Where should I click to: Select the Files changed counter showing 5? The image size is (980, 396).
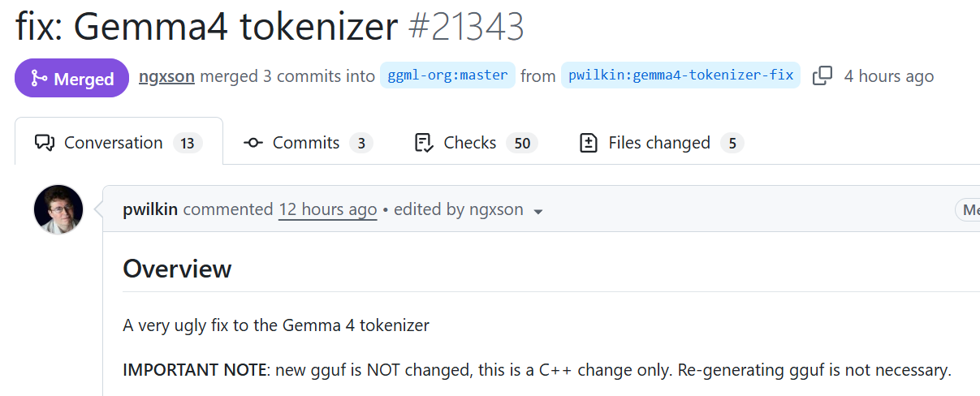pos(732,144)
